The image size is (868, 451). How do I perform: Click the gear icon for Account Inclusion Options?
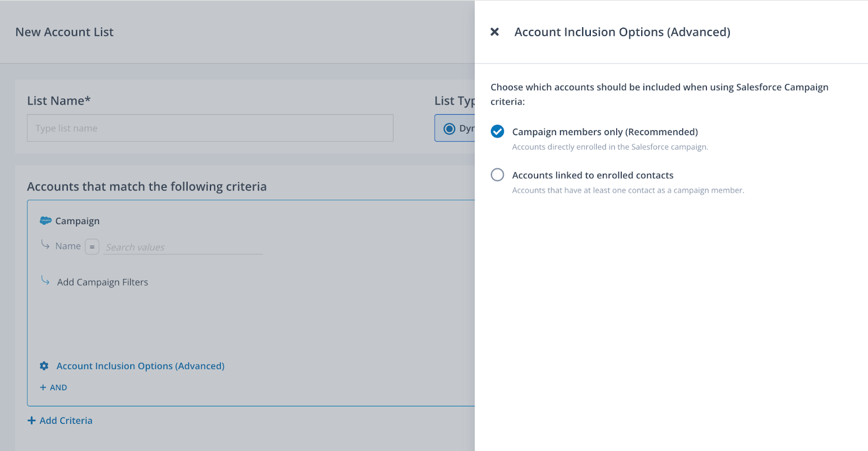point(44,366)
